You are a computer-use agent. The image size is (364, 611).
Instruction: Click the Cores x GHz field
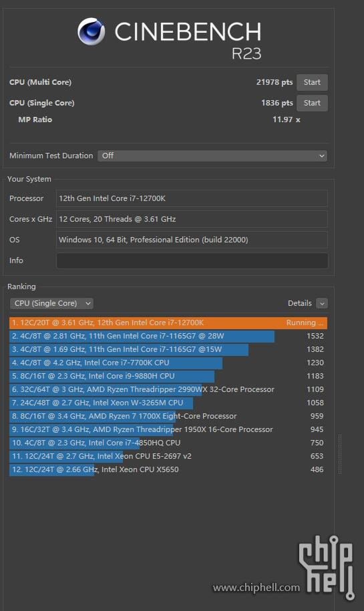192,219
